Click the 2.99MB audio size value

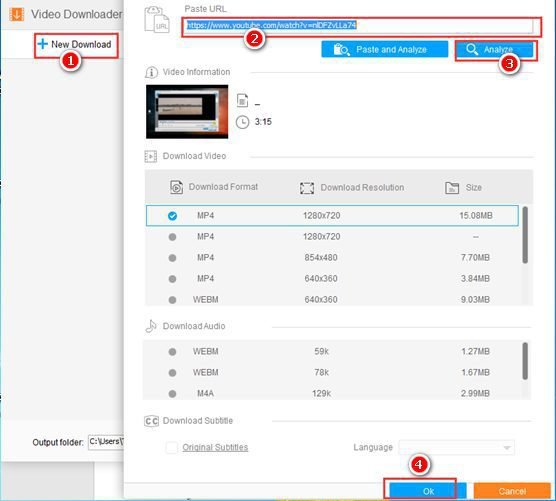(x=476, y=394)
